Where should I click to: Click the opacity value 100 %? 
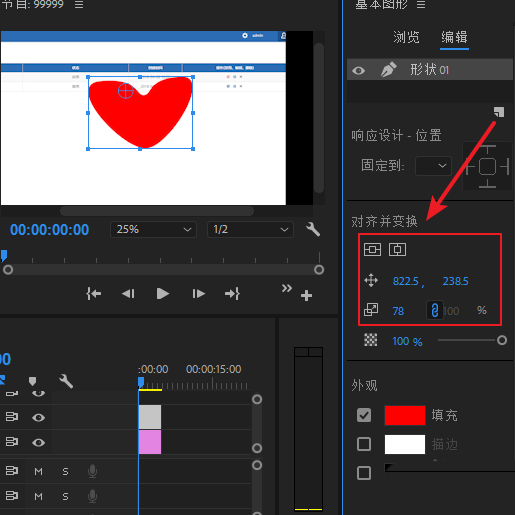(407, 341)
